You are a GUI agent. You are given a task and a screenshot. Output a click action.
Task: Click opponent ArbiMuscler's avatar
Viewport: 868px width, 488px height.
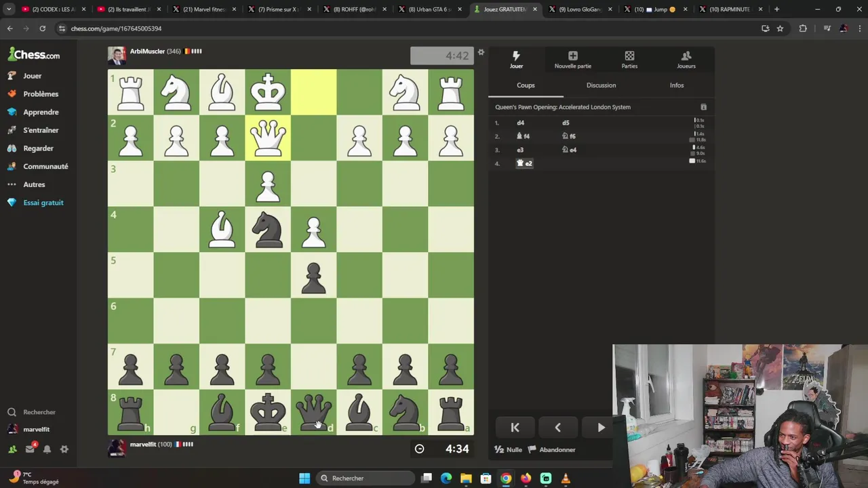click(117, 56)
